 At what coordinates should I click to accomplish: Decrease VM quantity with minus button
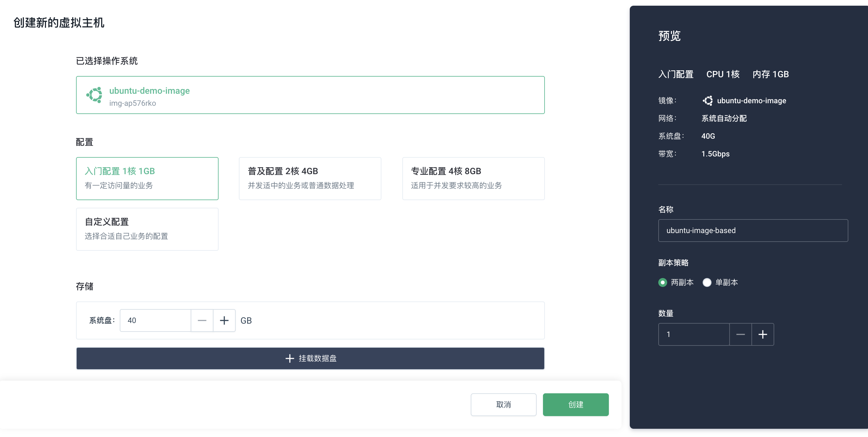(x=740, y=334)
